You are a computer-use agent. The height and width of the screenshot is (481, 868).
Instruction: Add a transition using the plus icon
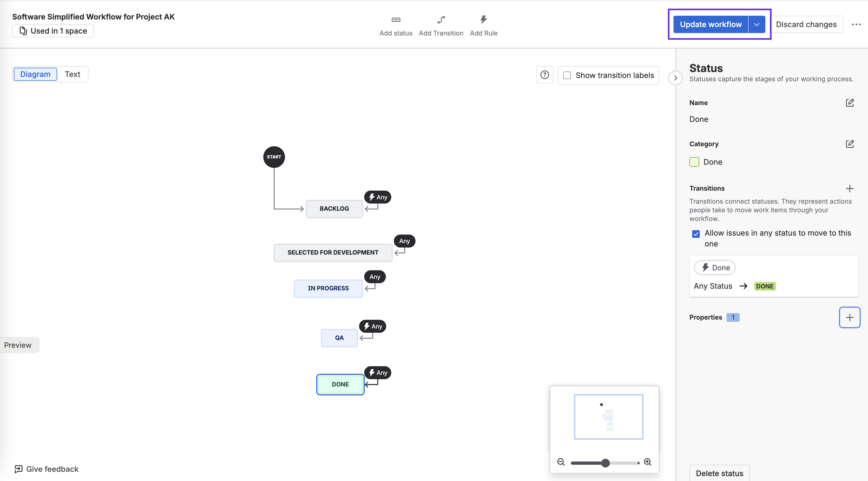coord(850,188)
